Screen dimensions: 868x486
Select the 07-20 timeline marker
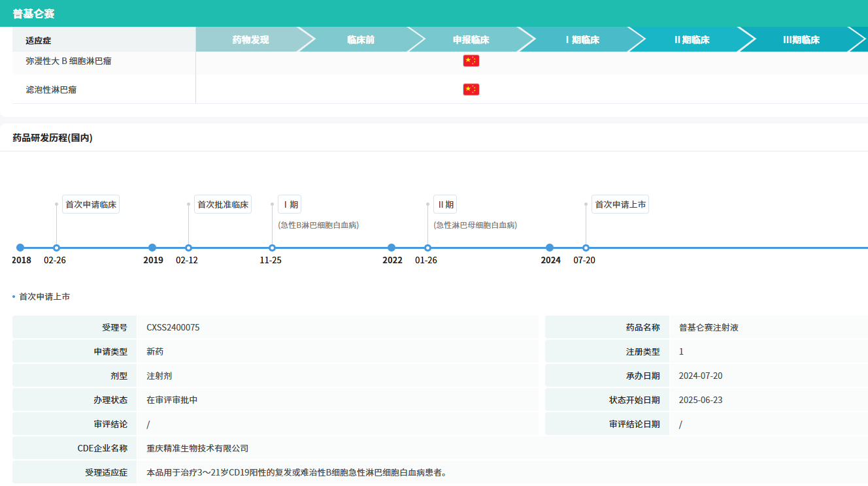[x=586, y=248]
